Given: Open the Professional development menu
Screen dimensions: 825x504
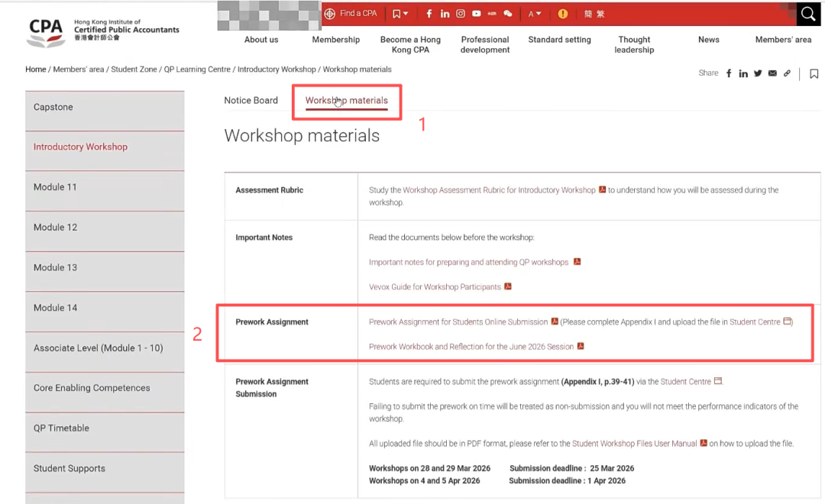Looking at the screenshot, I should [x=485, y=44].
